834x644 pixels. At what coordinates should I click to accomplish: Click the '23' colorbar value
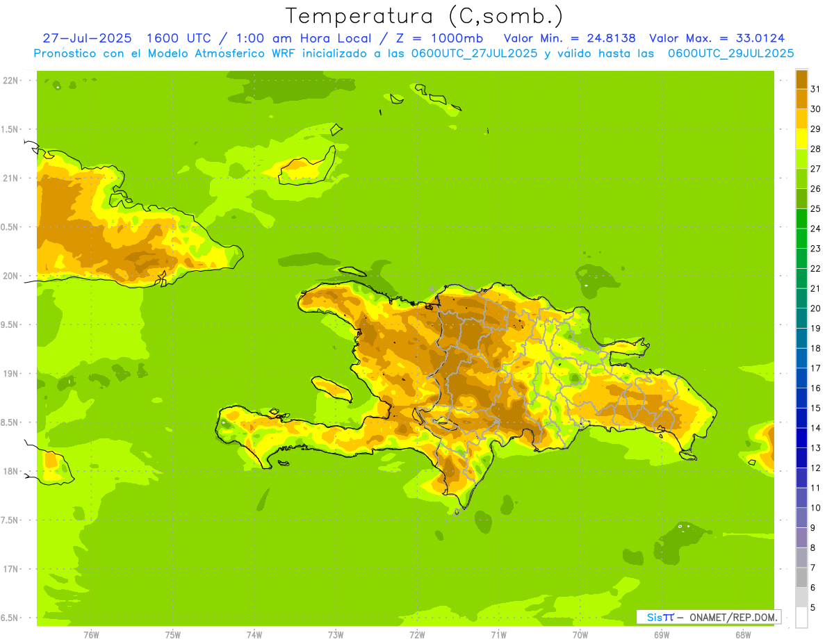coord(816,249)
